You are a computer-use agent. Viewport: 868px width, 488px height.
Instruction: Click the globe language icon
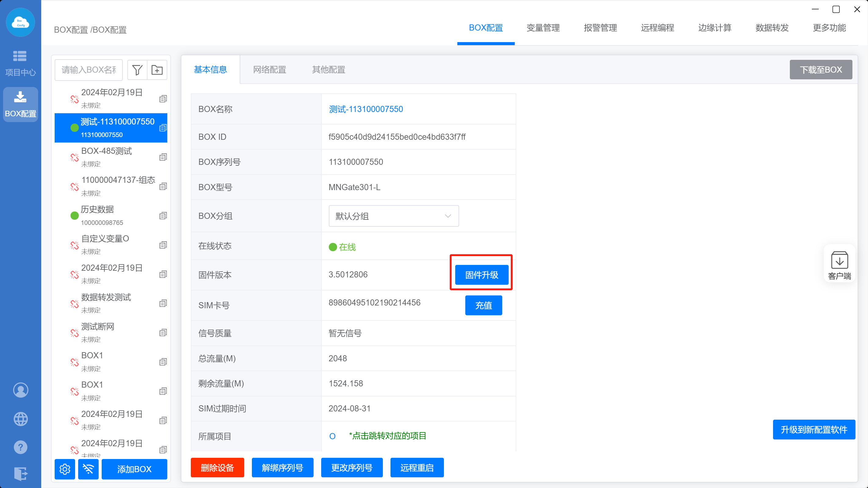(20, 419)
